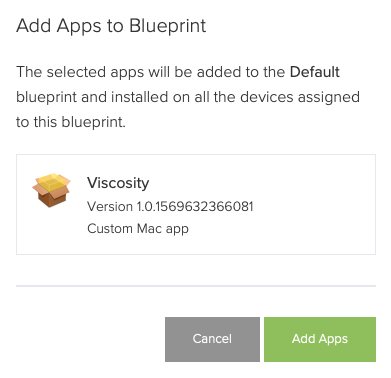Confirm with the green Add Apps button
This screenshot has width=391, height=378.
pos(320,339)
